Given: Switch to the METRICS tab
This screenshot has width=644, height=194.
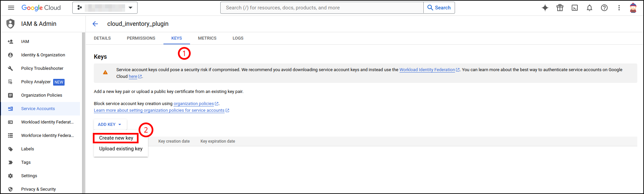Looking at the screenshot, I should point(207,38).
